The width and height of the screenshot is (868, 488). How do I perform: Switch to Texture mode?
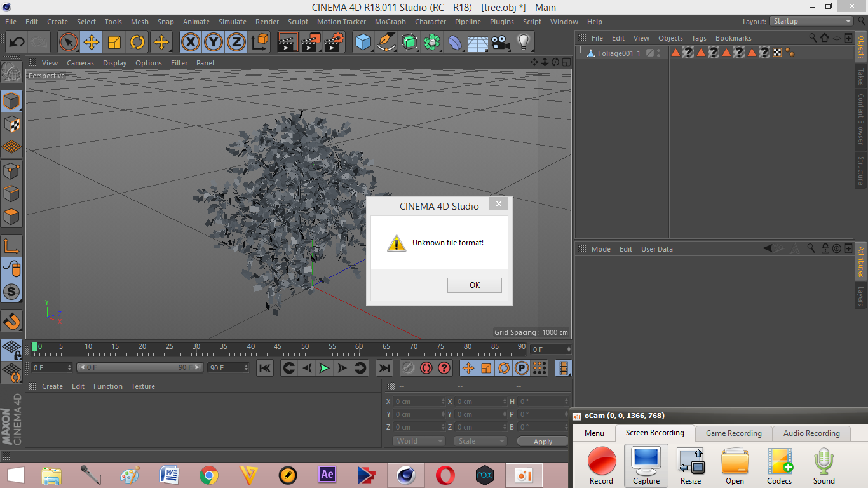tap(11, 124)
